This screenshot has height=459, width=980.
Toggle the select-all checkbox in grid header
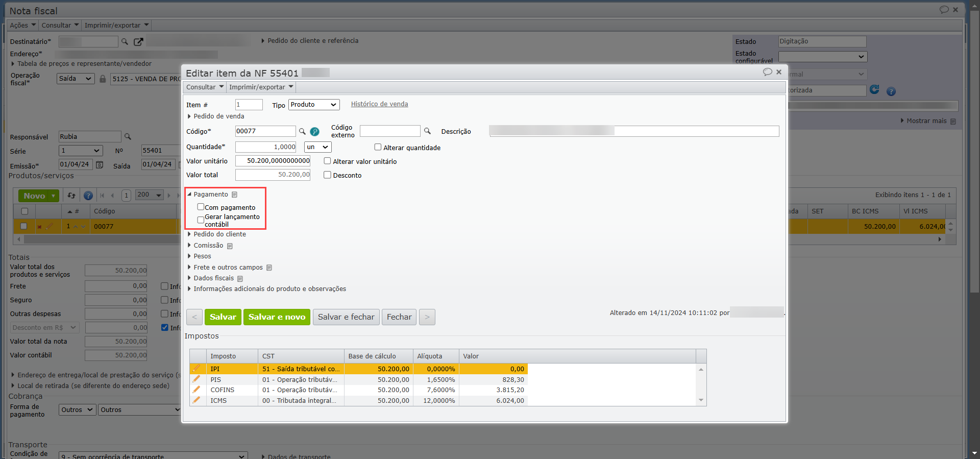(x=24, y=211)
